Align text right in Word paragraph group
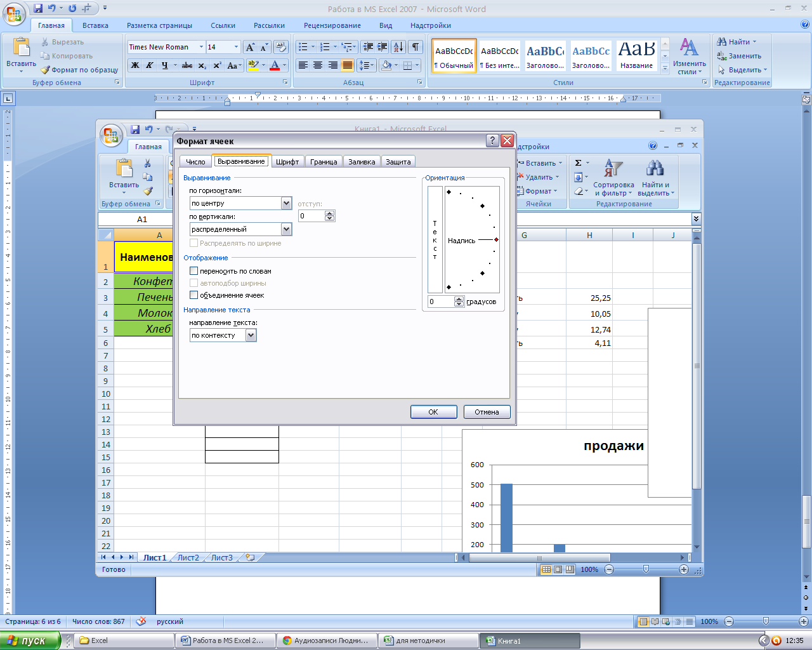Screen dimensions: 812x650 [332, 65]
